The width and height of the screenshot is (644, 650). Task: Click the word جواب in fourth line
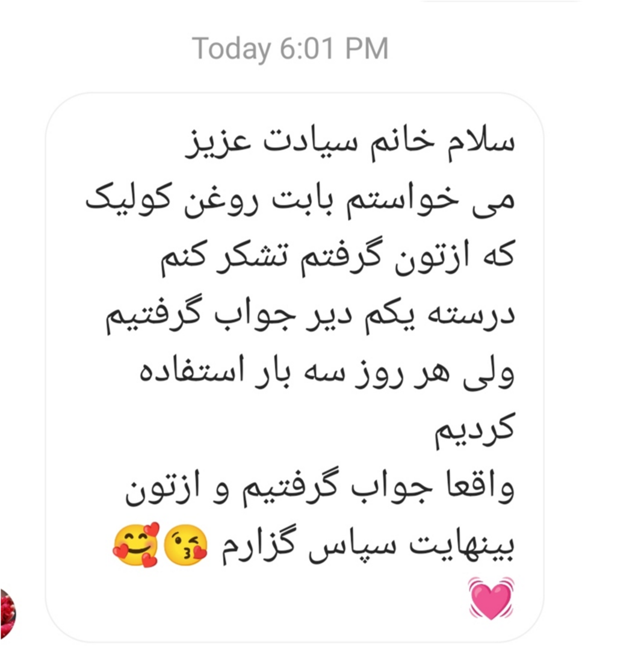255,315
